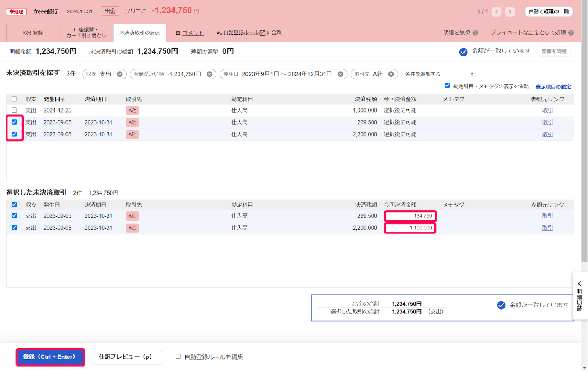
Task: Click 決済期日 column header in upper table
Action: pyautogui.click(x=96, y=99)
